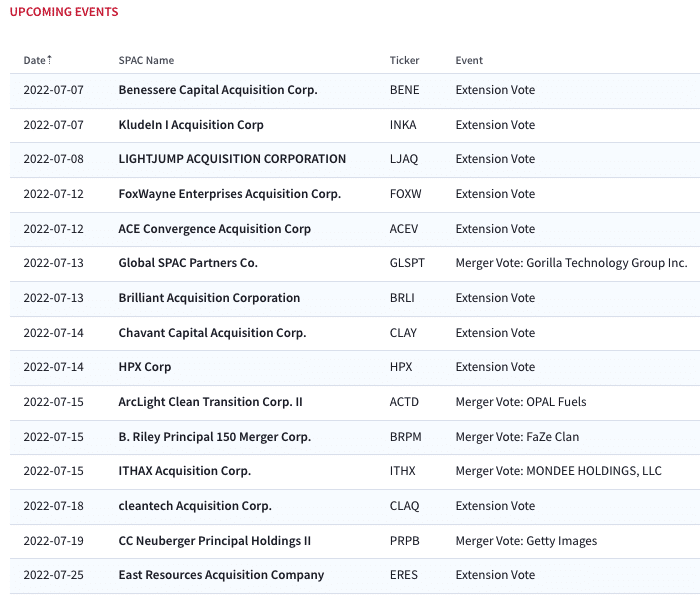Open KludeIn I Acquisition Corp
Viewport: 700px width, 595px height.
pos(191,125)
